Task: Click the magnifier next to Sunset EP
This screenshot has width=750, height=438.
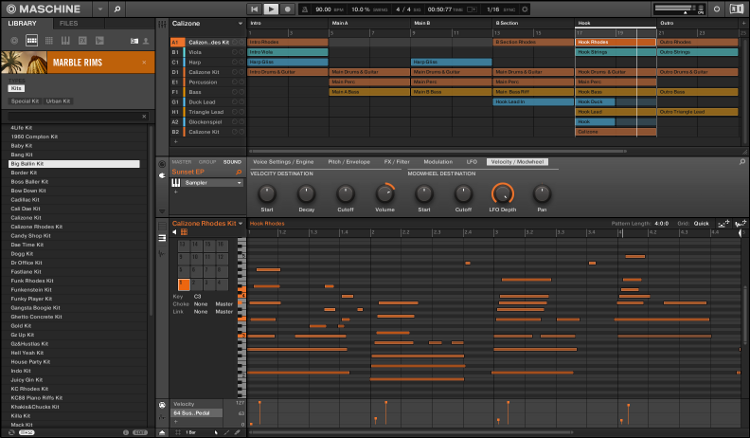Action: tap(238, 172)
